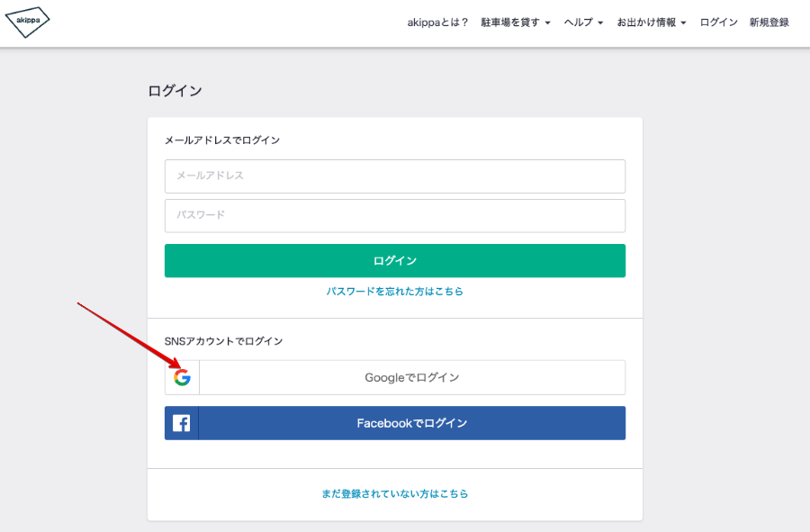This screenshot has height=532, width=810.
Task: Open パスワードを忘れた方はこちら link
Action: [x=395, y=292]
